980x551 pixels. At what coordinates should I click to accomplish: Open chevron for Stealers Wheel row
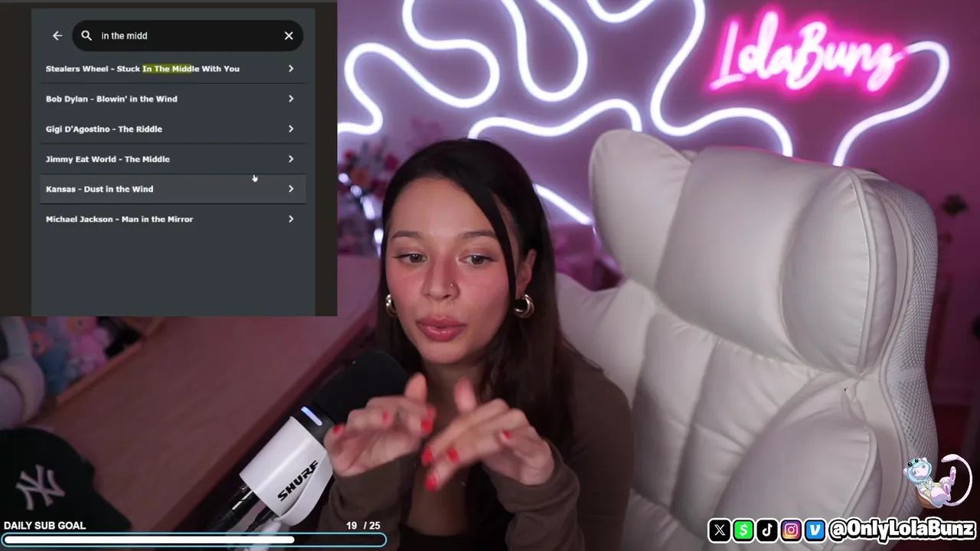pyautogui.click(x=291, y=69)
